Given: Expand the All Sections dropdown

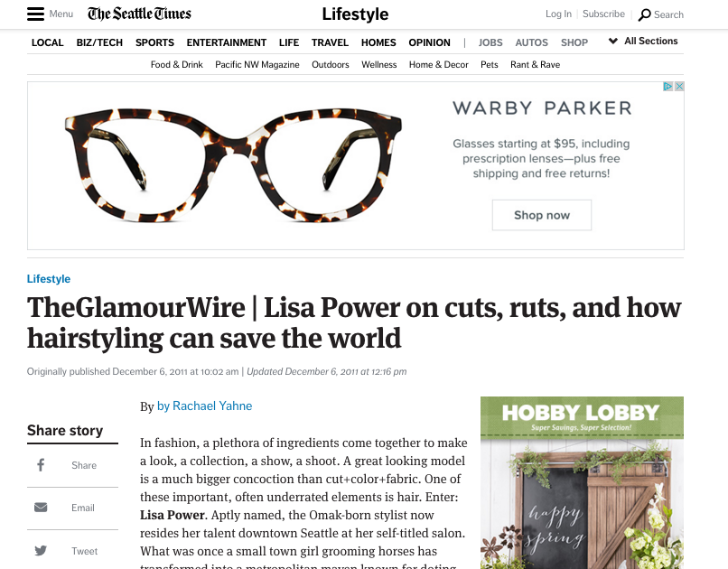Looking at the screenshot, I should coord(643,41).
